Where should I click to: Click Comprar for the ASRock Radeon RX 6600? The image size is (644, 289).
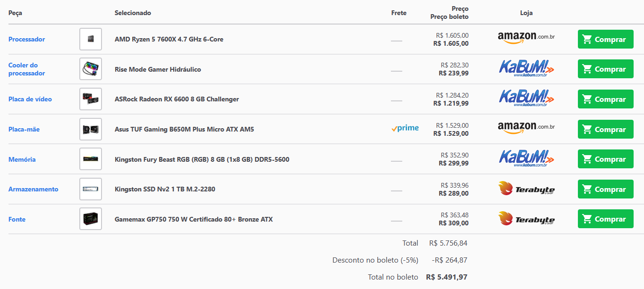[605, 99]
